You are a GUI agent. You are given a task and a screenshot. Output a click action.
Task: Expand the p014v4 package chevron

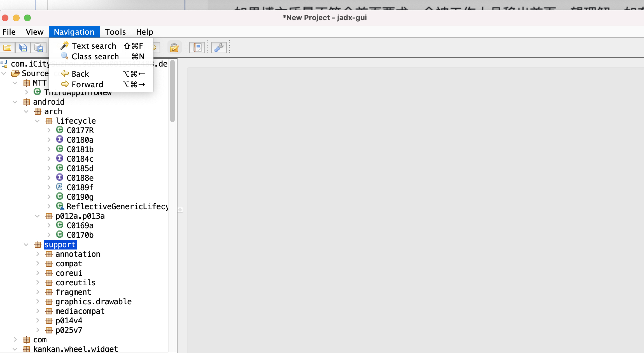[x=38, y=320]
